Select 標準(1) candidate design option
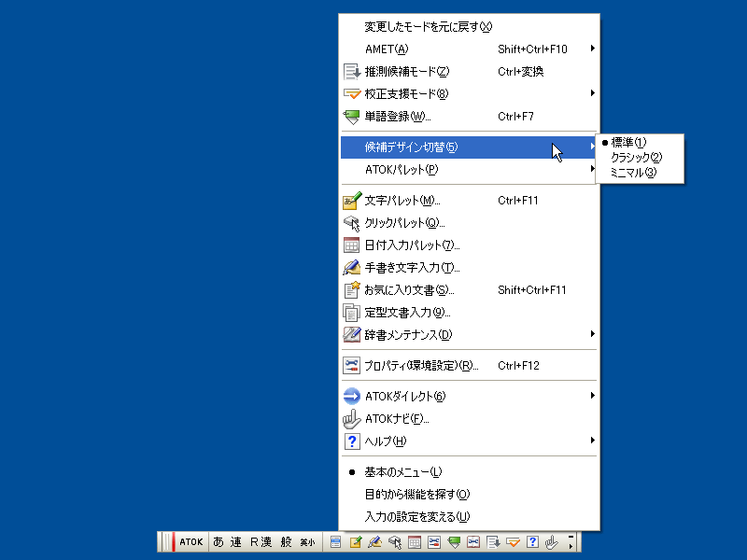The height and width of the screenshot is (560, 747). (x=640, y=143)
